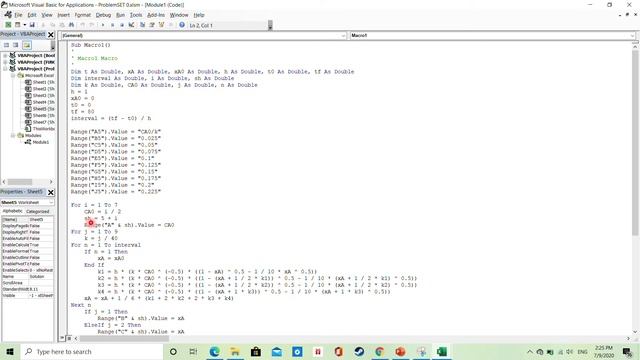Click the ScrollArea property row
Screen dimensions: 640x360
(27, 283)
